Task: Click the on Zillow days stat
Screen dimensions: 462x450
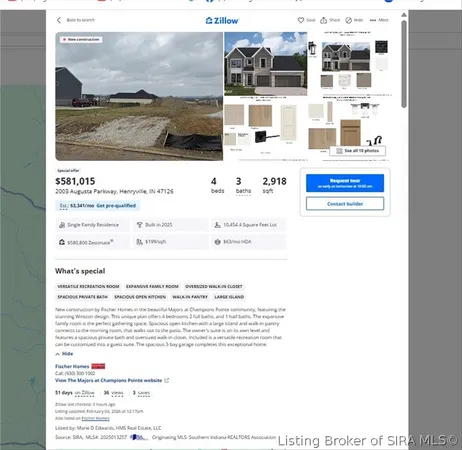Action: point(85,393)
